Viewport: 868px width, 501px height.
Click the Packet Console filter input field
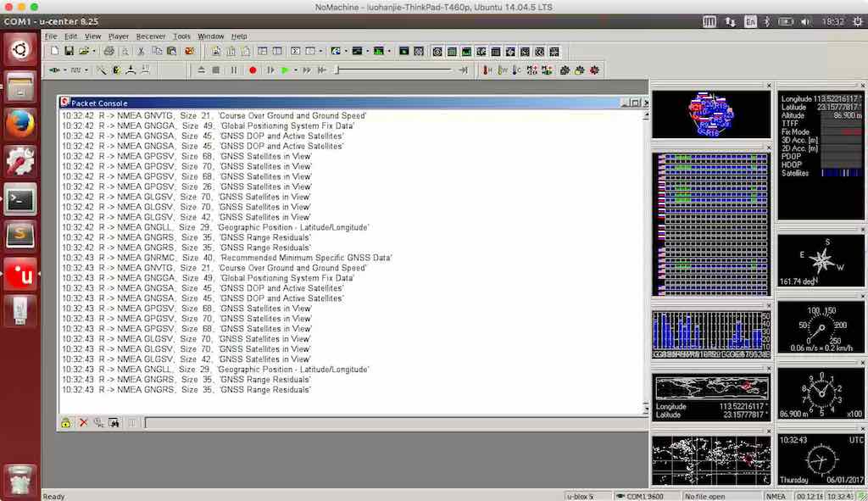(396, 423)
